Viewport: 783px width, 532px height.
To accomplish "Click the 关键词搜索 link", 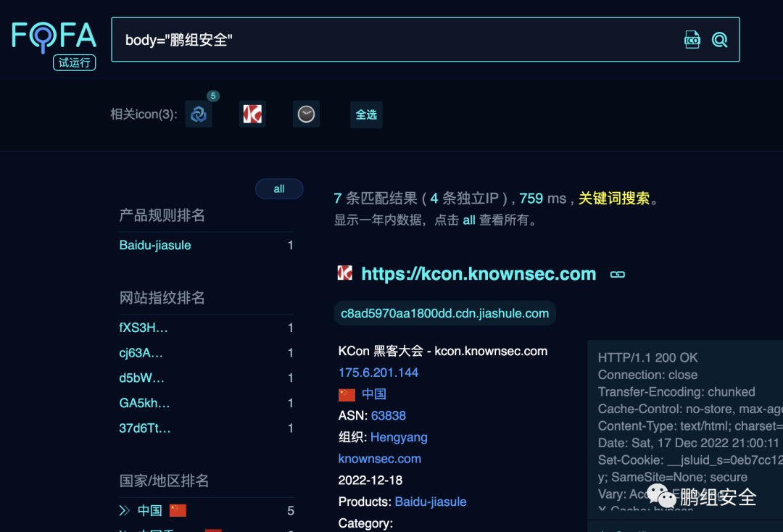I will (614, 198).
